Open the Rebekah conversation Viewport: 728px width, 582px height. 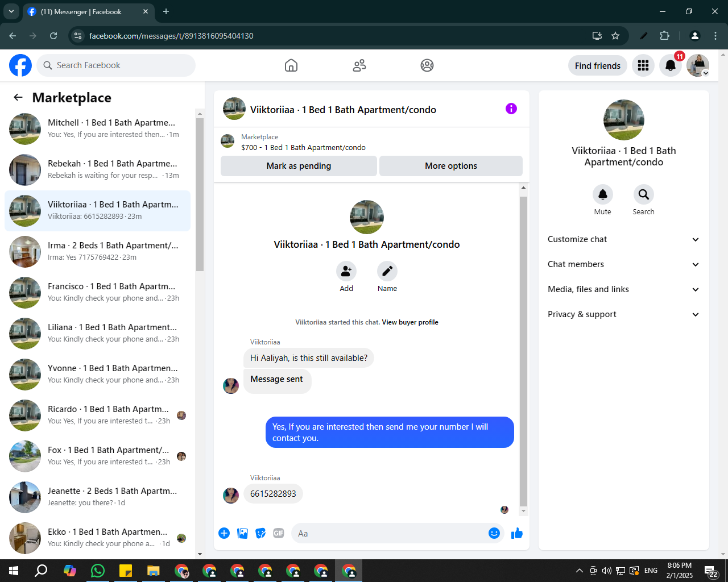[98, 170]
